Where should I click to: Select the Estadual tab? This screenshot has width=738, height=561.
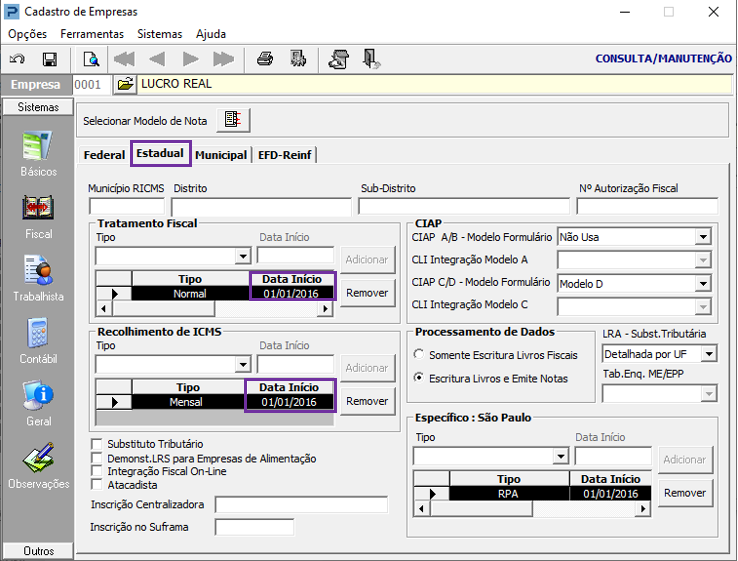160,153
